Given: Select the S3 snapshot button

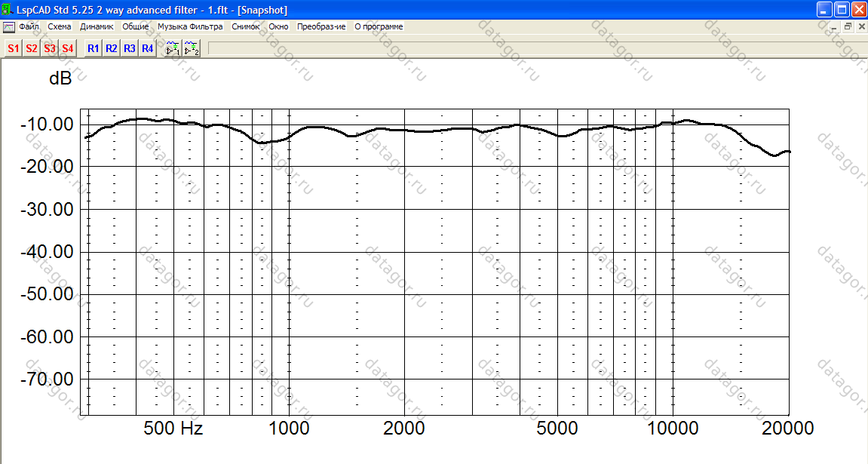Looking at the screenshot, I should (x=50, y=48).
